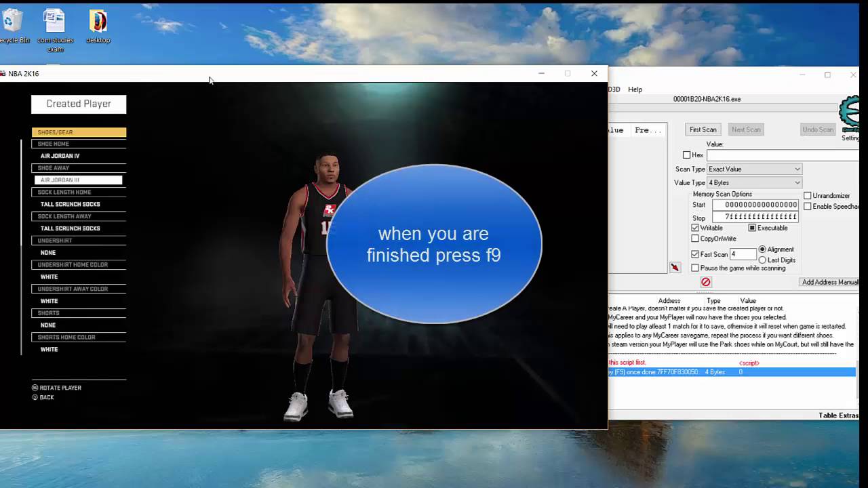Open the Cheat Engine settings gear logo

850,114
